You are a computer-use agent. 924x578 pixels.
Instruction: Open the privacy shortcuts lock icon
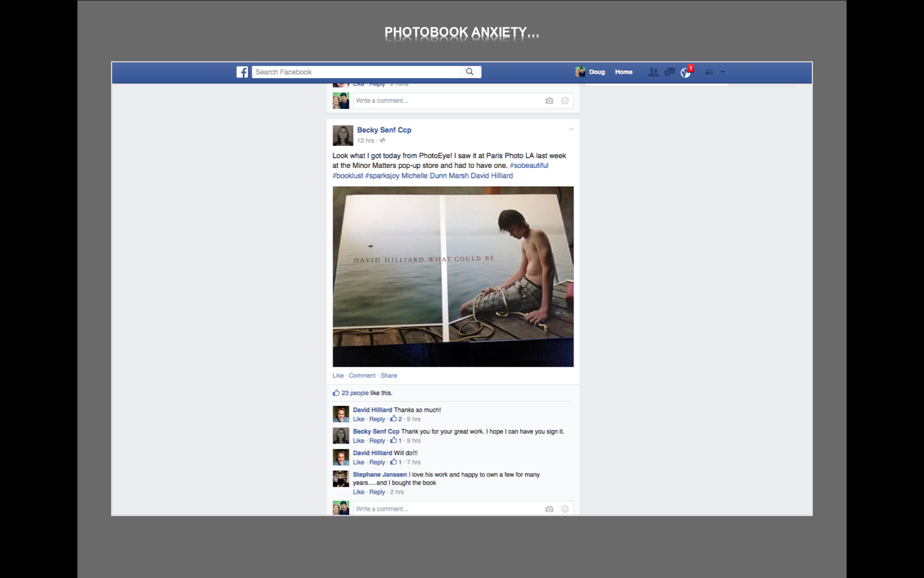709,72
